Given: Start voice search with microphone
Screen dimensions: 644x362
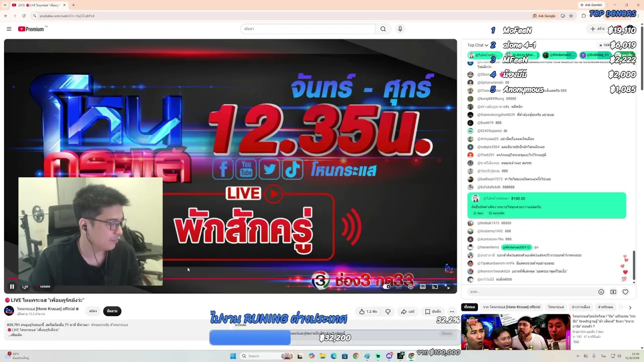Looking at the screenshot, I should [x=400, y=29].
